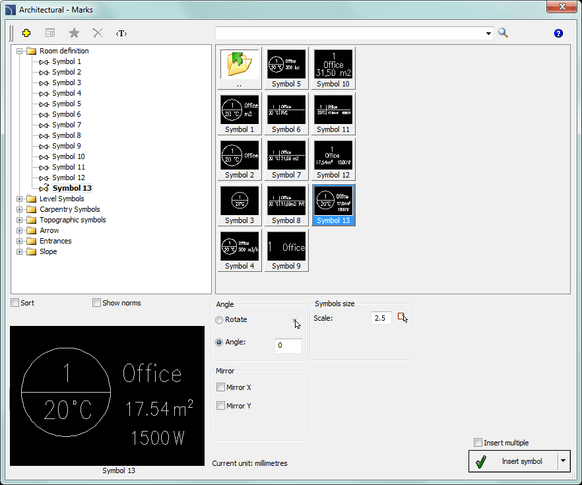Click the pick rotation point icon next to Rotate

click(296, 323)
